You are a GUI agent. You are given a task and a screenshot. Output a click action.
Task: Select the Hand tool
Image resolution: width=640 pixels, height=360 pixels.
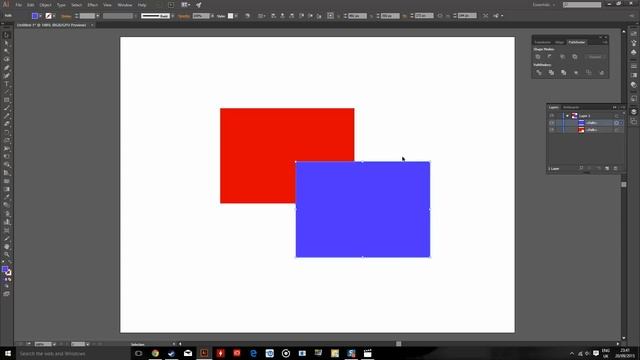pyautogui.click(x=6, y=247)
